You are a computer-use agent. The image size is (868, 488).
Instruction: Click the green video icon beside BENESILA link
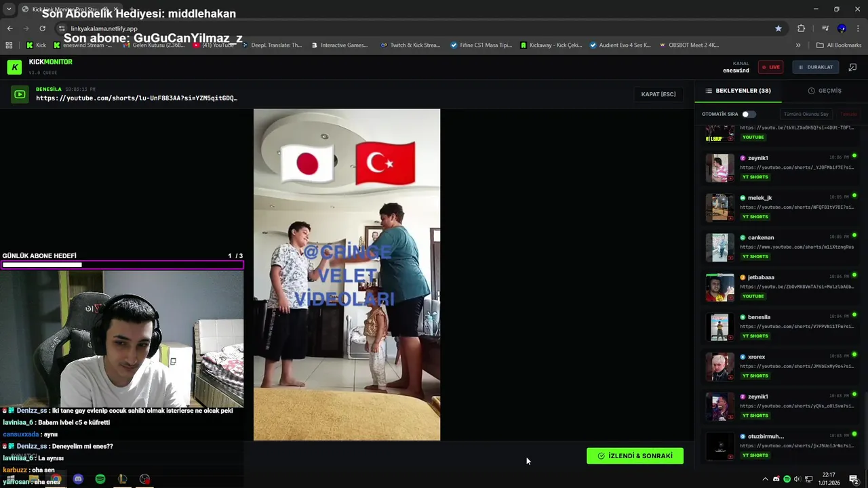pos(20,95)
